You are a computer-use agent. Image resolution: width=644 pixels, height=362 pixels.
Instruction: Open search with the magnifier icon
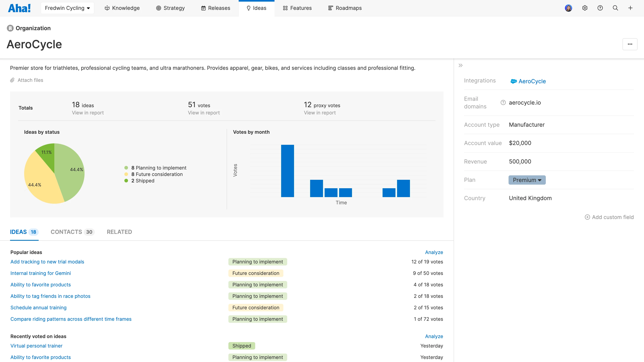615,8
